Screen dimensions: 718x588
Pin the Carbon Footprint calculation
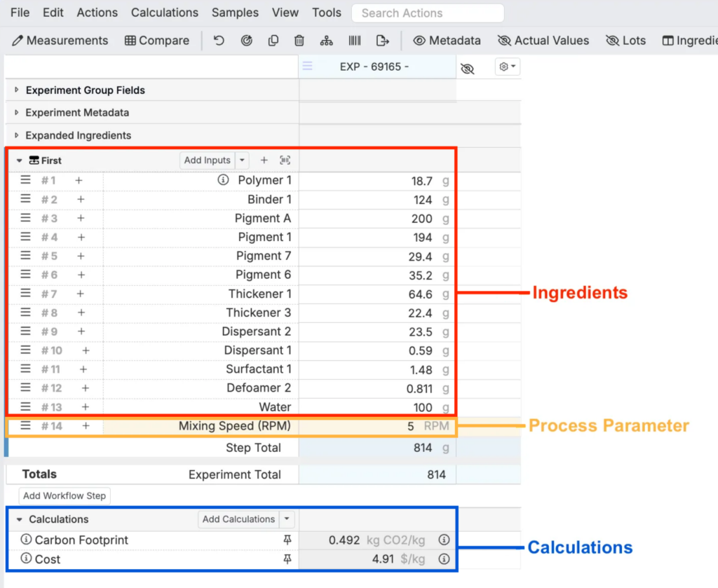pos(287,540)
